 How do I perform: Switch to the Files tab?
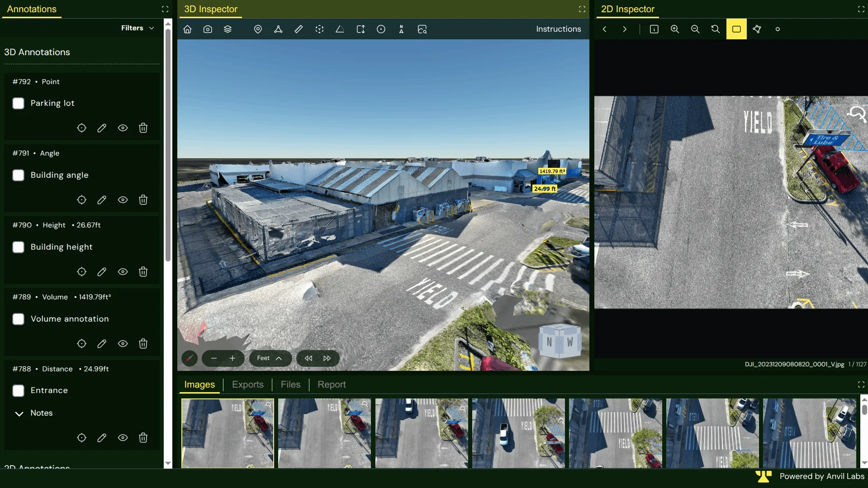290,384
